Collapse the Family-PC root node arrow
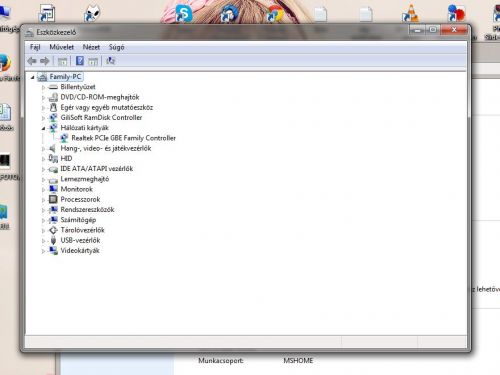The height and width of the screenshot is (375, 500). click(33, 77)
